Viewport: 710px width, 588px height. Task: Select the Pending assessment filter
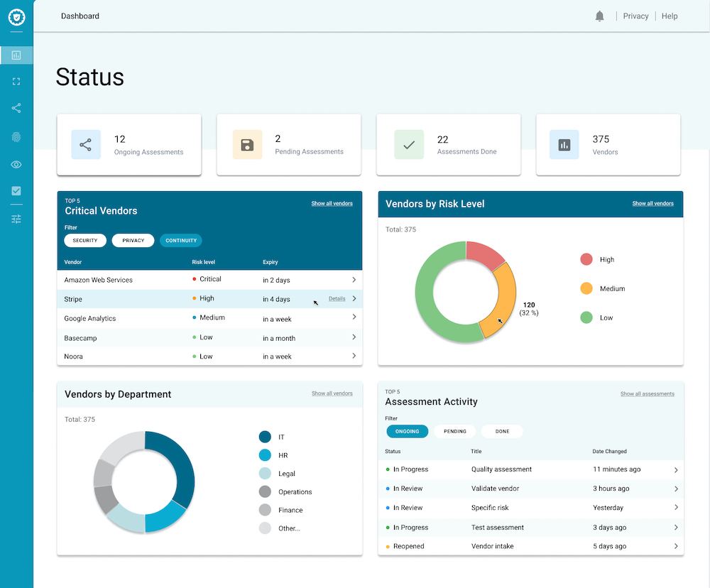[x=455, y=431]
